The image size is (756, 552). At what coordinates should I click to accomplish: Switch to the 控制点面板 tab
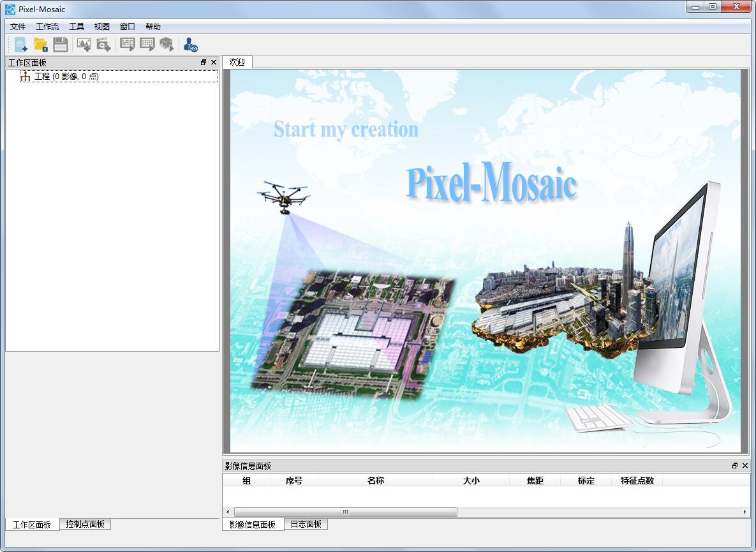85,524
